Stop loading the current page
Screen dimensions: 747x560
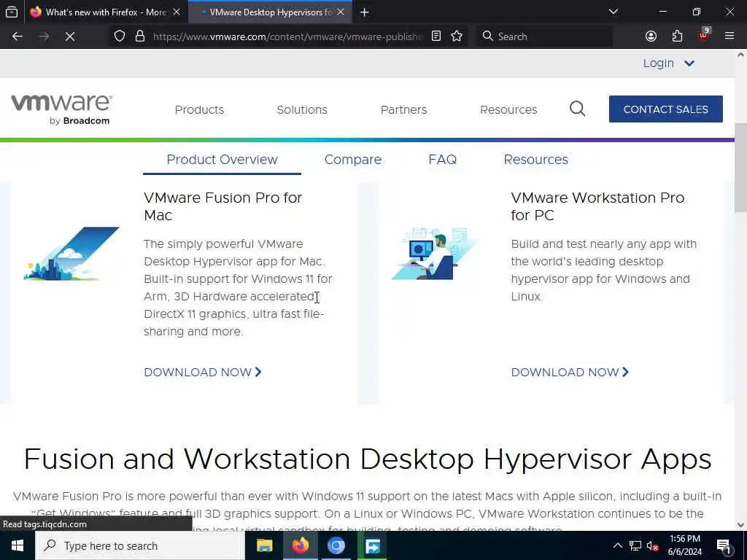pos(70,36)
